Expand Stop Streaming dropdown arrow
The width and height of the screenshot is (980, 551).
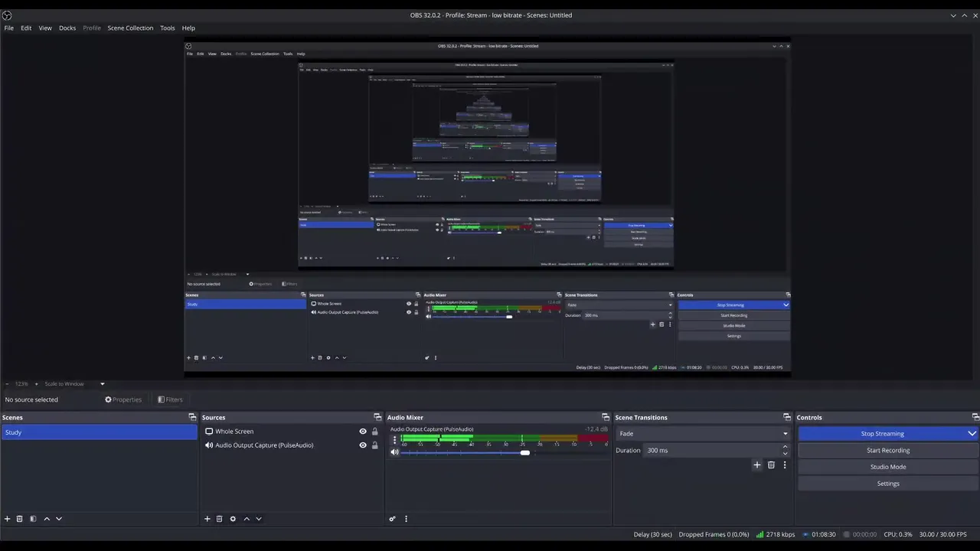972,433
